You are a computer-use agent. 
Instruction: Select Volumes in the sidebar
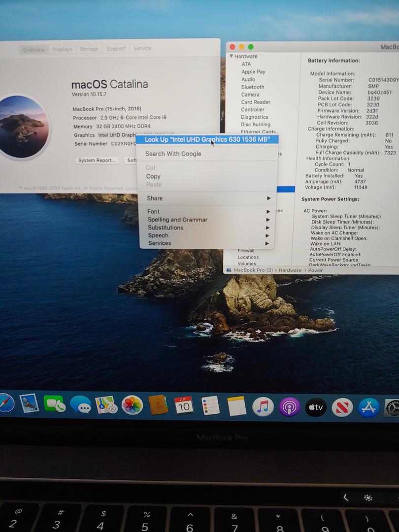247,264
